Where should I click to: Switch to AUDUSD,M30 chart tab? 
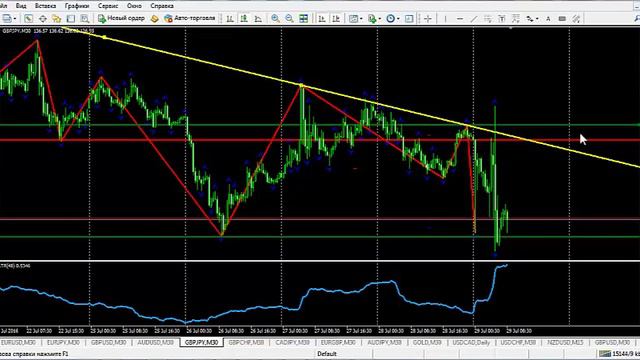(x=156, y=342)
